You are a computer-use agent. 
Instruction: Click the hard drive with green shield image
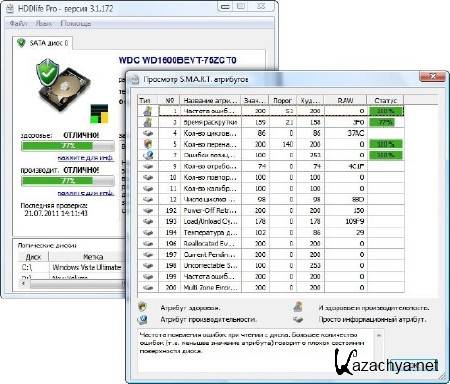tap(62, 85)
